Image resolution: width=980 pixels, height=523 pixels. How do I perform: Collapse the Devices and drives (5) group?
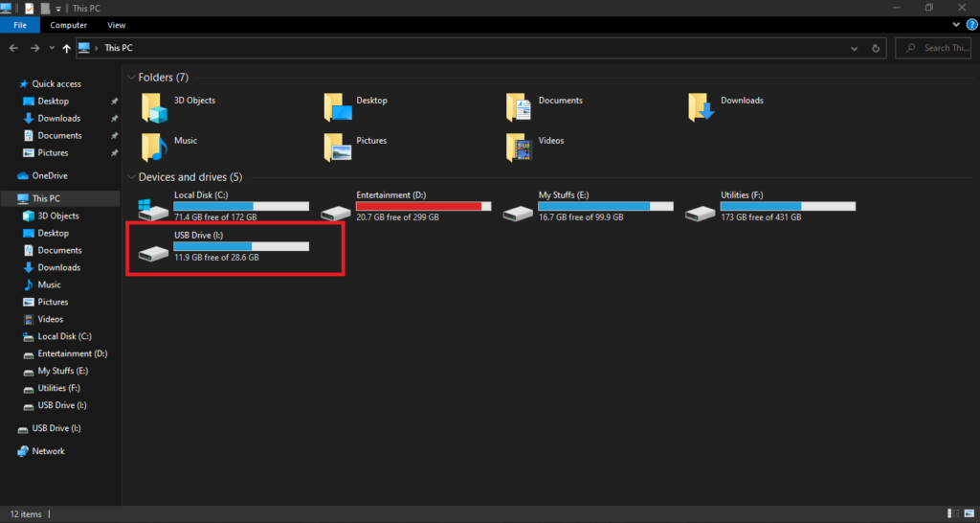[x=131, y=177]
